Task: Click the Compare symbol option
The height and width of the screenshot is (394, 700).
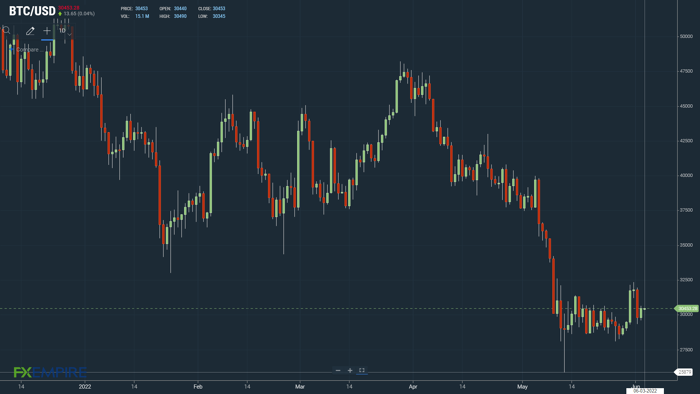Action: coord(27,50)
